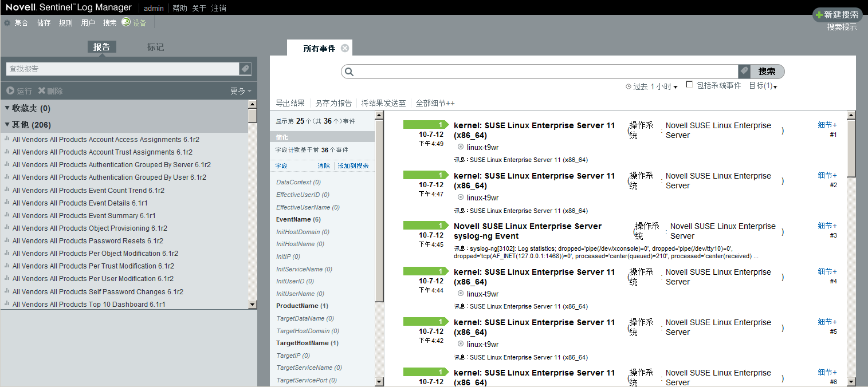Click the tag icon in report search field
This screenshot has width=868, height=387.
point(245,69)
